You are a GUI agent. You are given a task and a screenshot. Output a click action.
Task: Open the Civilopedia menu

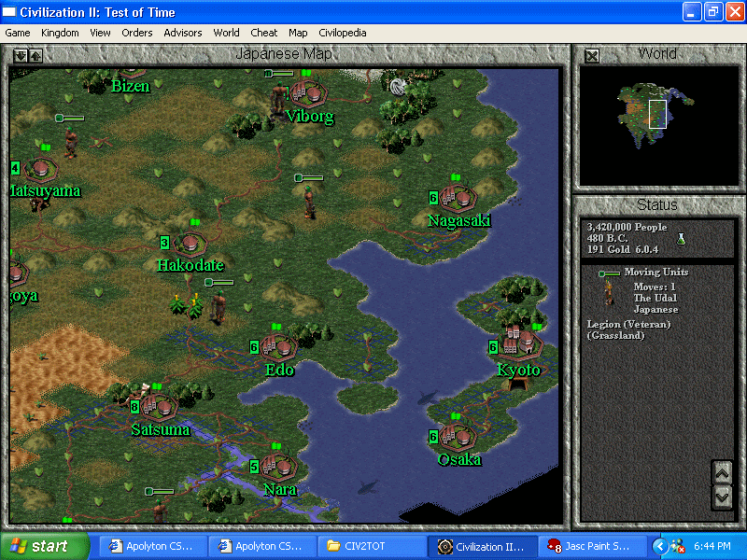[342, 33]
